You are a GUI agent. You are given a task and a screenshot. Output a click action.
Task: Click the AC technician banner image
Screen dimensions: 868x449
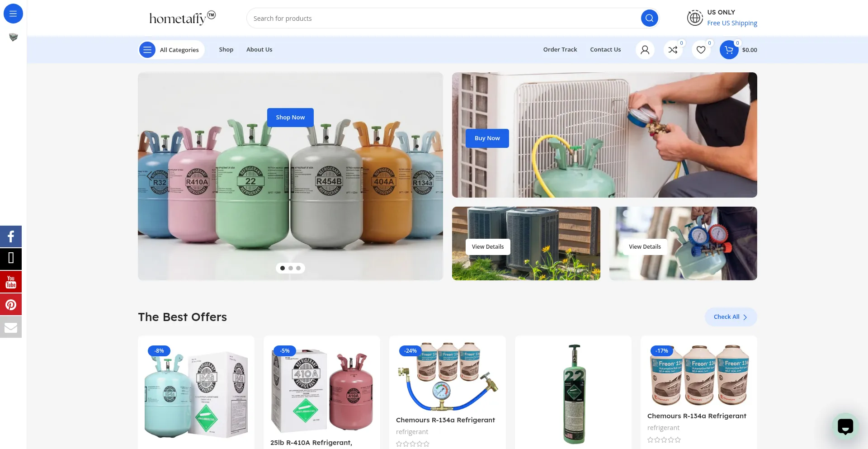coord(604,135)
